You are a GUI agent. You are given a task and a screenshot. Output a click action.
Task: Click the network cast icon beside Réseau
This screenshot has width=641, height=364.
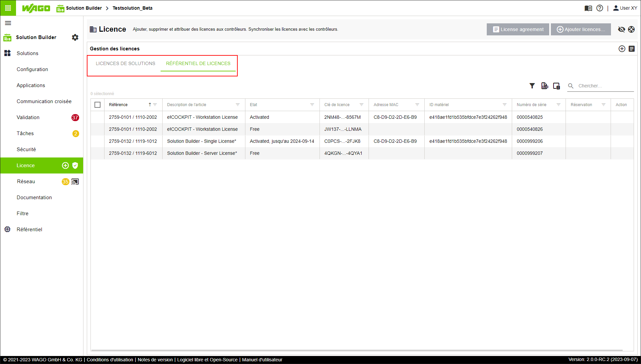click(75, 181)
